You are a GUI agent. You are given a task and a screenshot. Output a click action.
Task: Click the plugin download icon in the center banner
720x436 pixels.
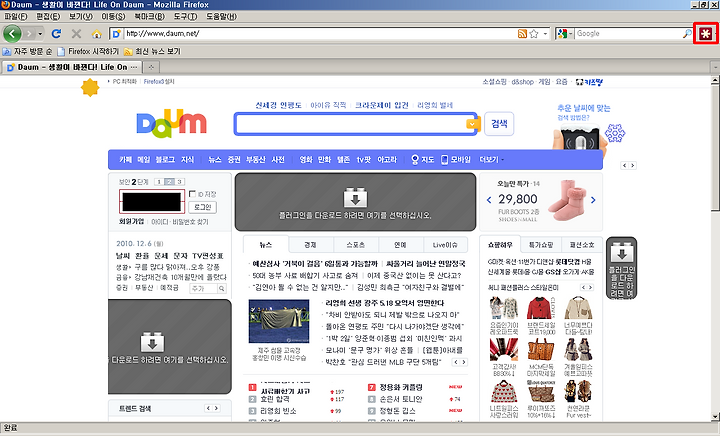355,198
